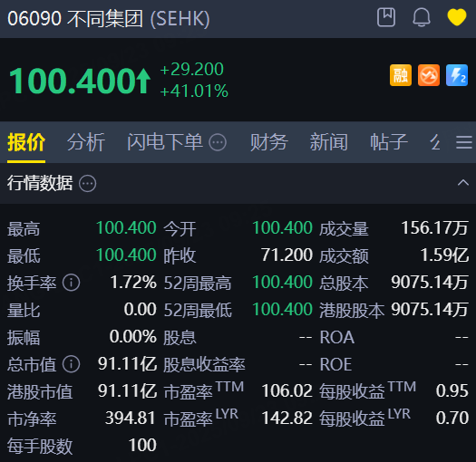The width and height of the screenshot is (476, 462).
Task: Open the 新闻 tab
Action: point(329,142)
